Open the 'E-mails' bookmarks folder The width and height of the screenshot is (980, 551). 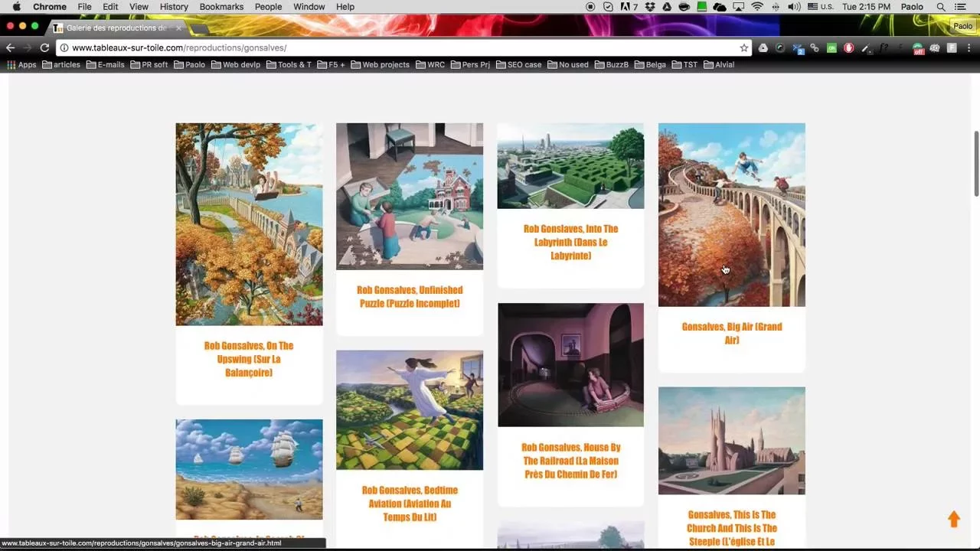tap(106, 65)
